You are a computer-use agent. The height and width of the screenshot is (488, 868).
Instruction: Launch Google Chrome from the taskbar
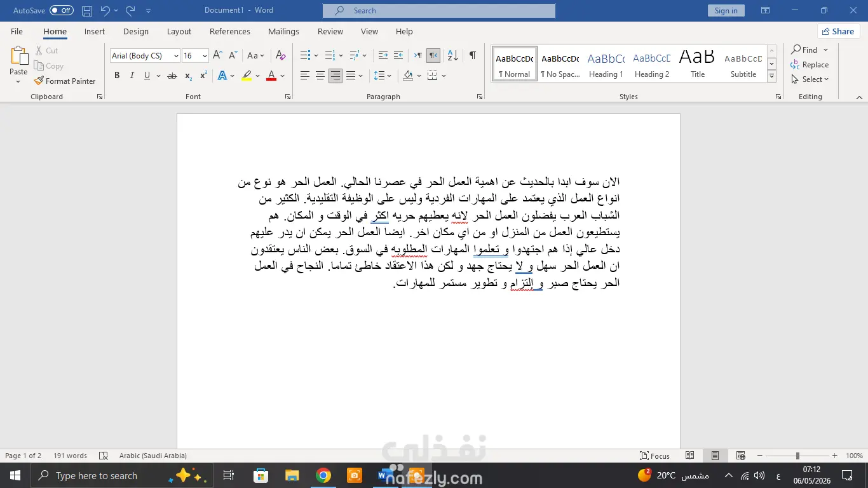pos(323,475)
